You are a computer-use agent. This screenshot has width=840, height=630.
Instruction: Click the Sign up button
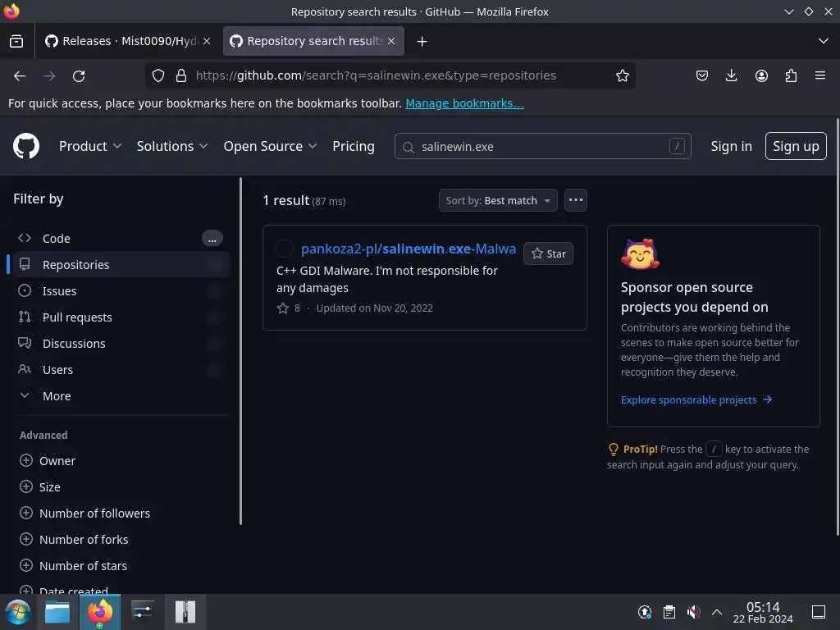point(796,146)
